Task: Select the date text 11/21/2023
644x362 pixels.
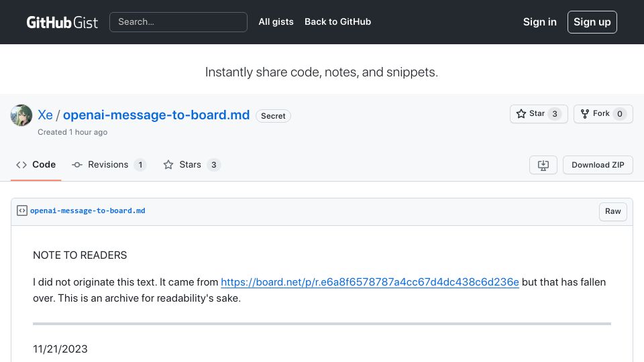Action: coord(60,349)
